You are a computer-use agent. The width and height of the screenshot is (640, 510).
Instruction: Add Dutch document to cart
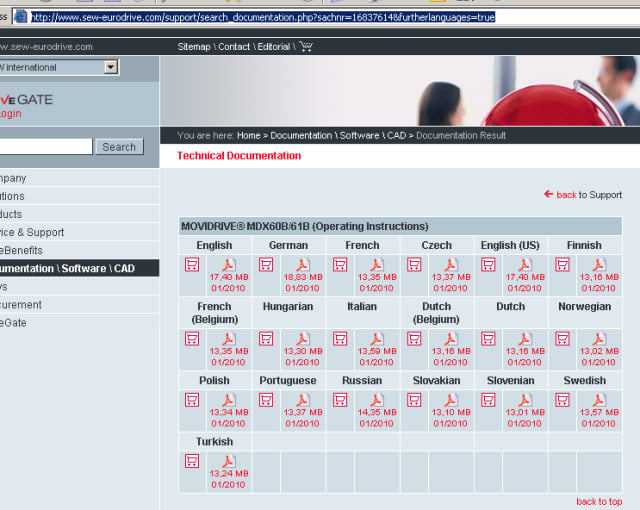(488, 339)
